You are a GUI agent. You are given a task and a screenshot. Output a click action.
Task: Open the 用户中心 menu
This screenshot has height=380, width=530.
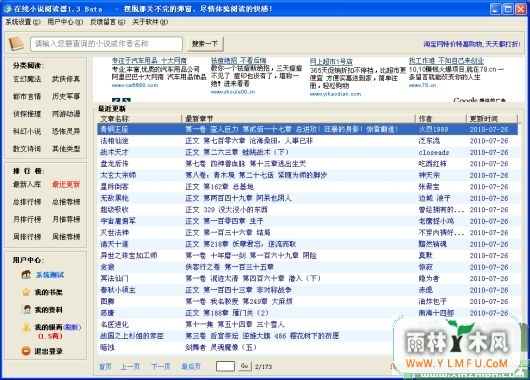click(x=65, y=22)
